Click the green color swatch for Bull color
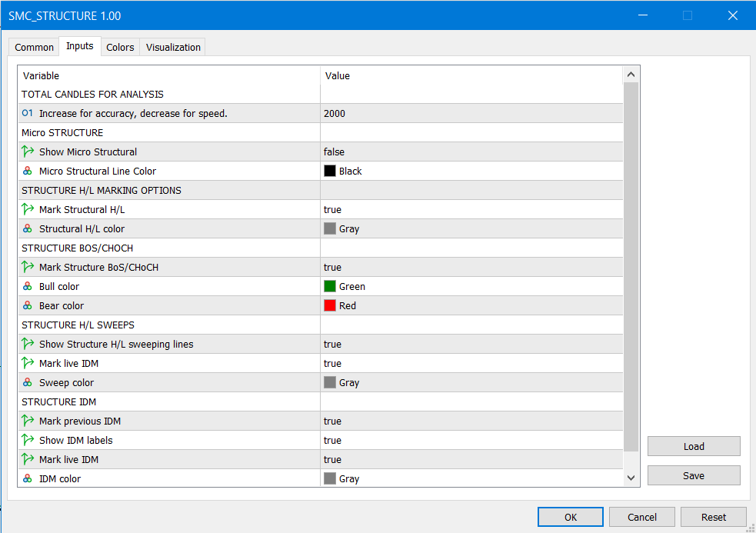 click(x=329, y=286)
